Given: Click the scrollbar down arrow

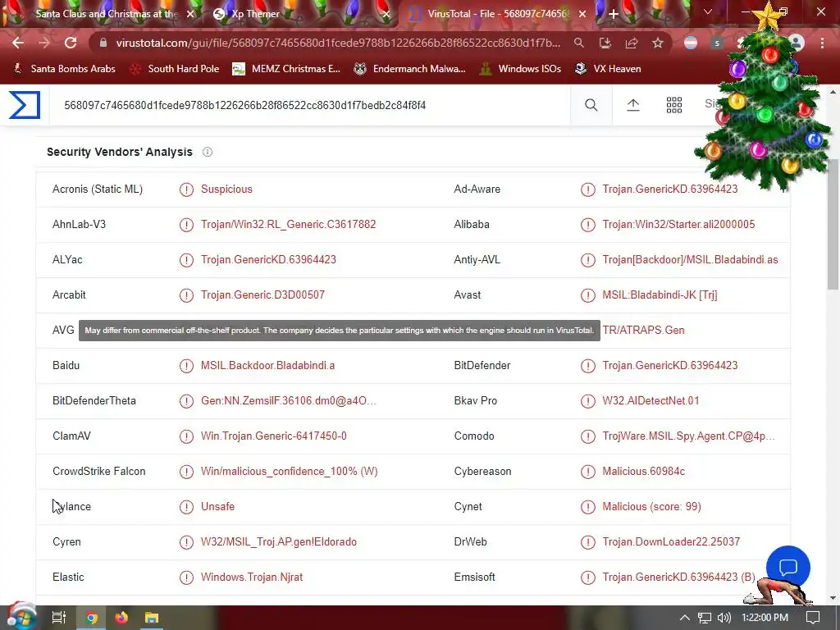Looking at the screenshot, I should [x=833, y=598].
